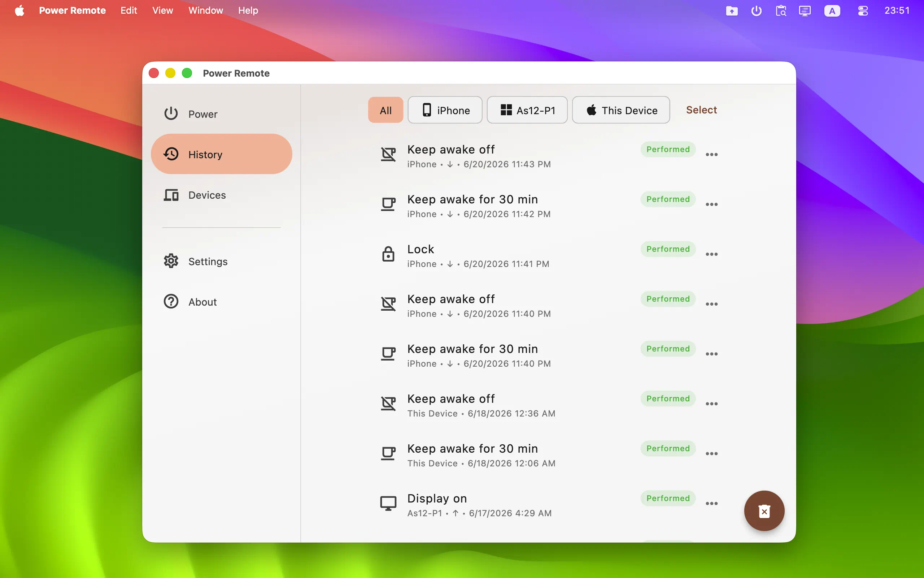Open more options for 11:40 PM Keep awake 30 min
The image size is (924, 578).
712,354
